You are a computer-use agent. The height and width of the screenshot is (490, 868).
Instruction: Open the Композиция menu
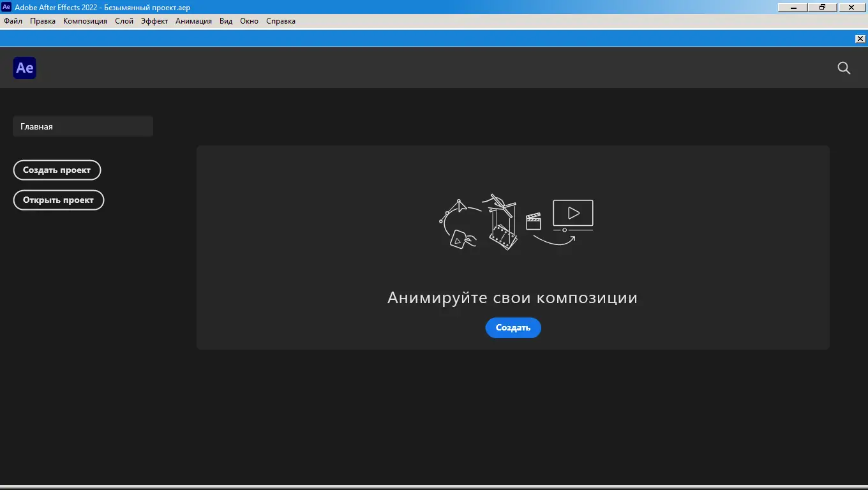(85, 21)
